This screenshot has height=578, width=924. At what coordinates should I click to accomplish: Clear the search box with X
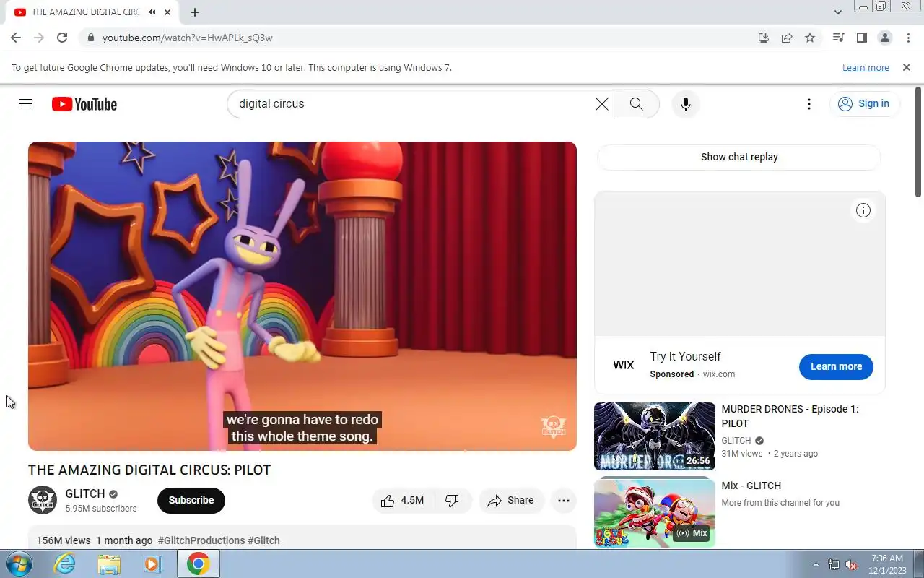(x=601, y=104)
